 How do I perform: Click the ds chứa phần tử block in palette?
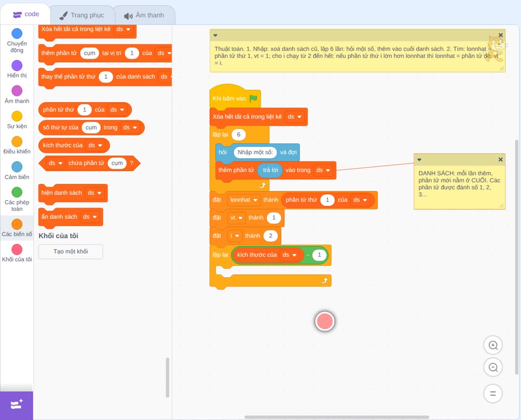tap(90, 163)
